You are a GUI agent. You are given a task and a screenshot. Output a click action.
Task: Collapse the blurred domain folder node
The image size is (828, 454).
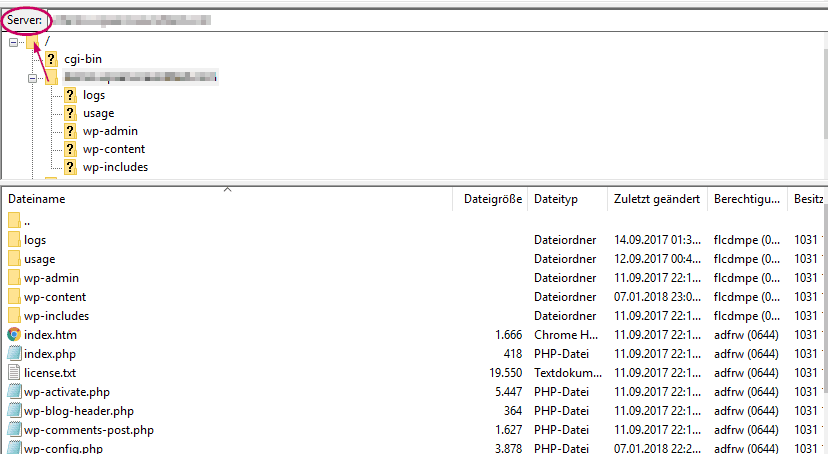(33, 77)
